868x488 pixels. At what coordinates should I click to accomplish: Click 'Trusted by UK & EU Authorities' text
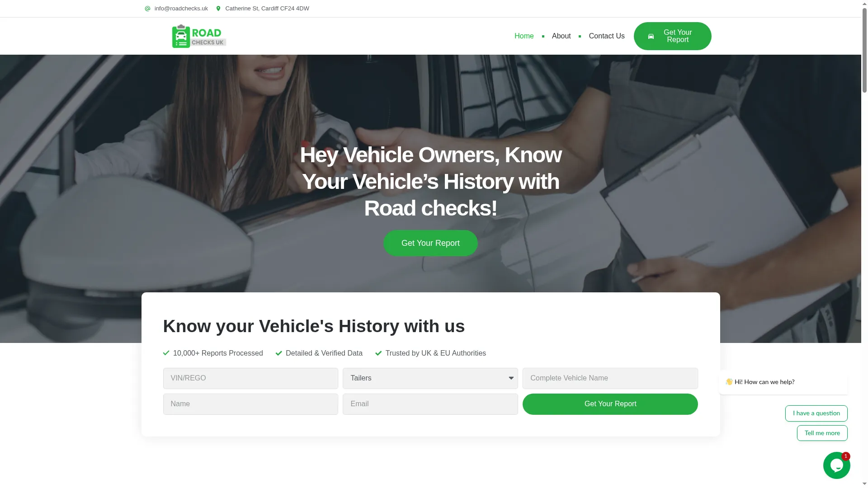(x=436, y=353)
